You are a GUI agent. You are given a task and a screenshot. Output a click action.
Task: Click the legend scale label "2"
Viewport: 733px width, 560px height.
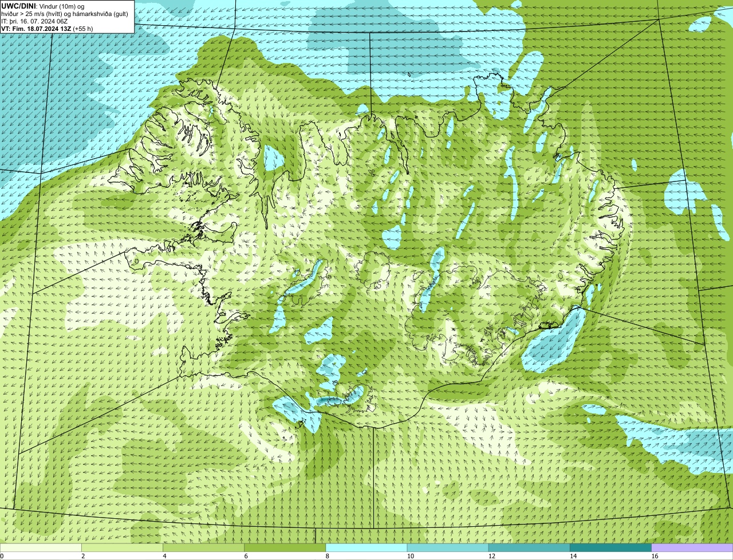click(x=83, y=556)
